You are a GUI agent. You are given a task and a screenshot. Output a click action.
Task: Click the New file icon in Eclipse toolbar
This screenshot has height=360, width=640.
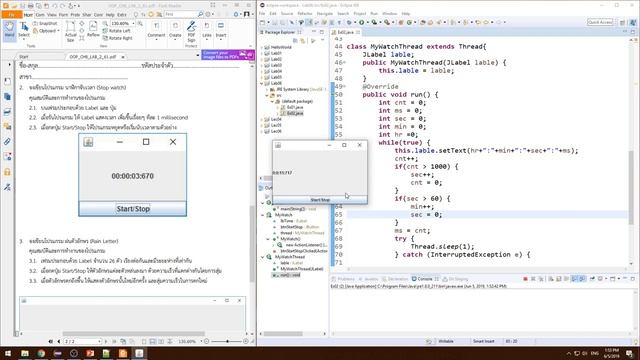[262, 22]
